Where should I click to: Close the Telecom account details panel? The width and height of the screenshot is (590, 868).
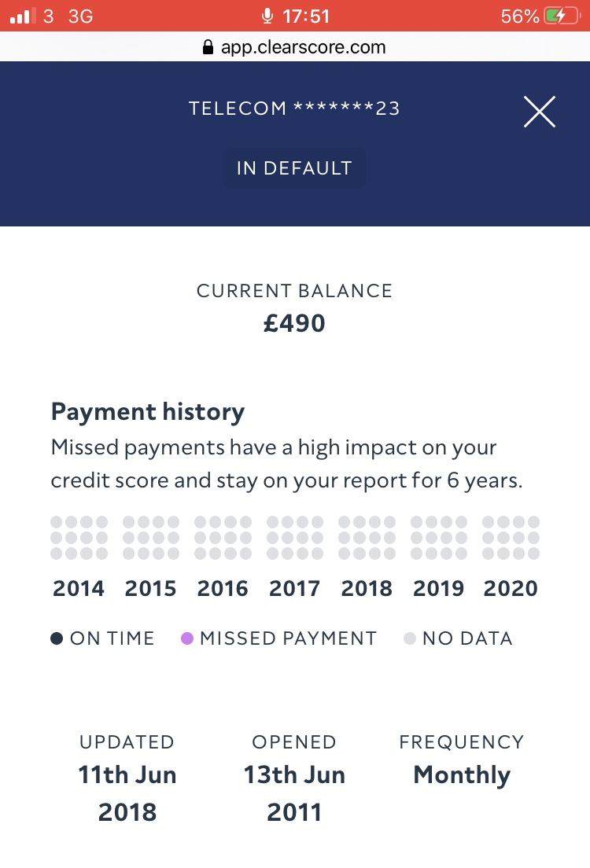click(540, 112)
